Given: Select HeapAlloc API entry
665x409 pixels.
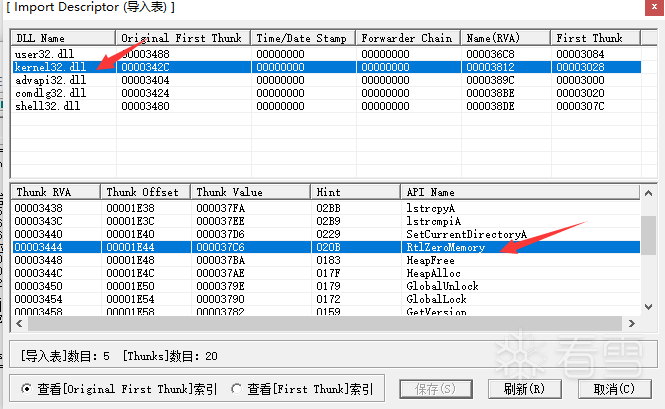Looking at the screenshot, I should pyautogui.click(x=433, y=273).
